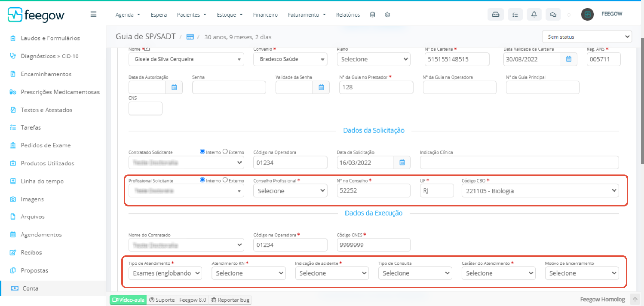Screen dimensions: 644x306
Task: Click the edit icon beside Nome label
Action: pyautogui.click(x=147, y=49)
